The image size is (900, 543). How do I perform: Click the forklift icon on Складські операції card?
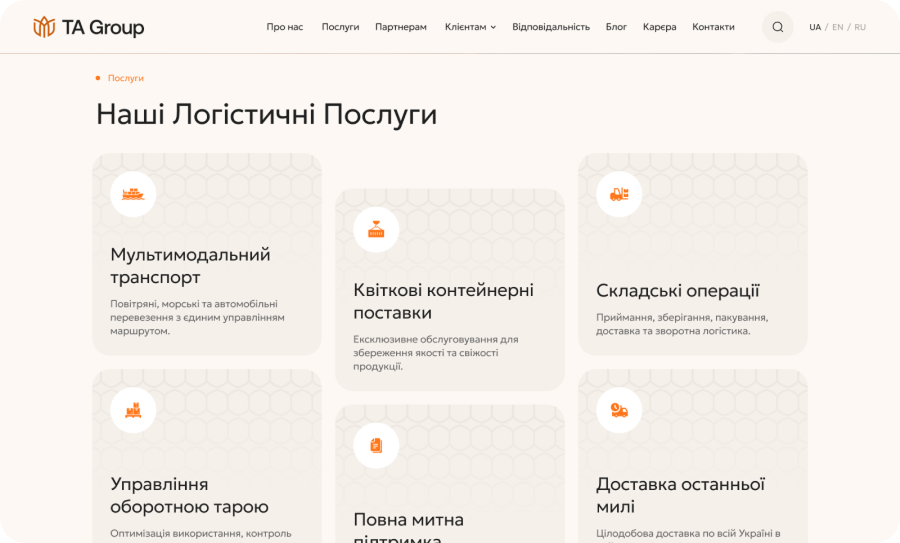coord(619,194)
